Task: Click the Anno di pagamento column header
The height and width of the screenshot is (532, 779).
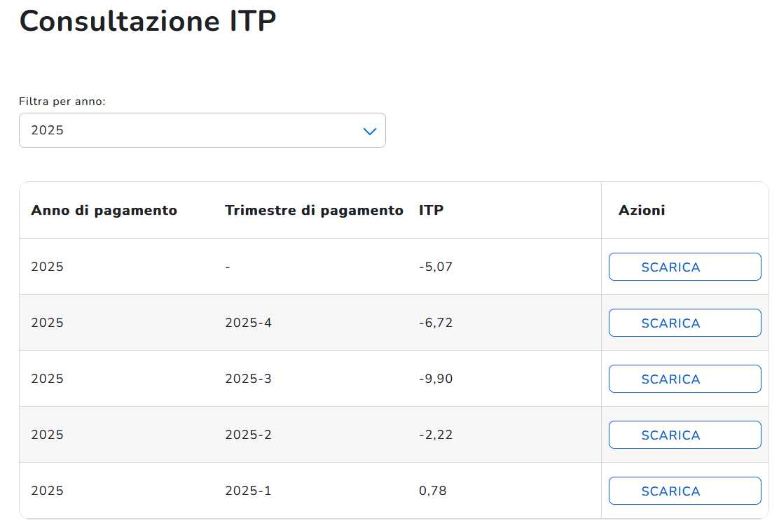Action: point(104,210)
